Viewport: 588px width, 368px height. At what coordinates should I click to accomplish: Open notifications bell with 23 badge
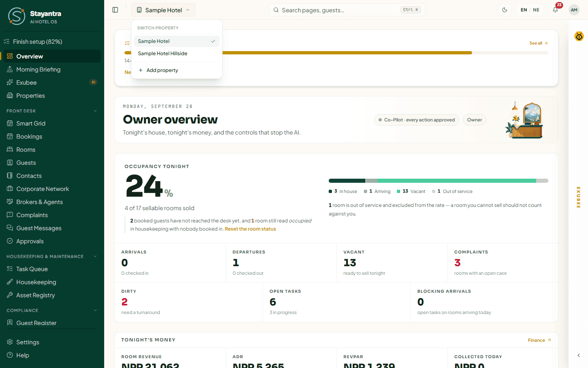tap(555, 10)
